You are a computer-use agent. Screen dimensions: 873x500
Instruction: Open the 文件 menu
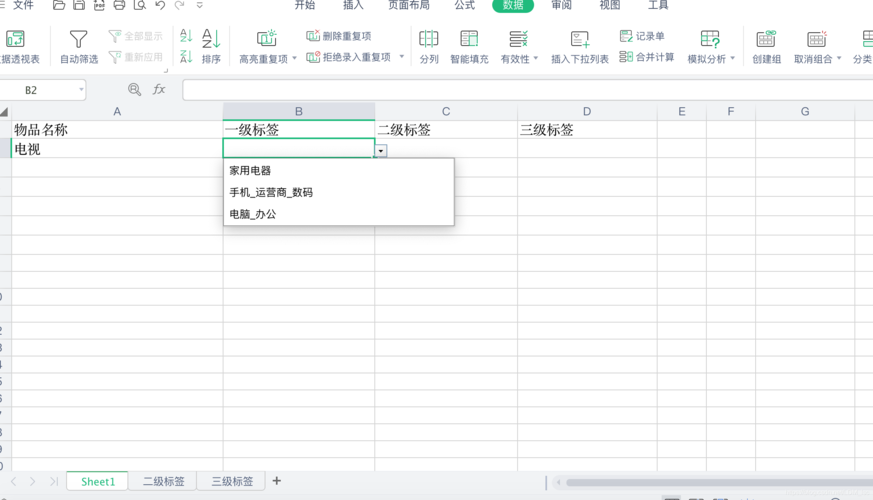tap(23, 5)
